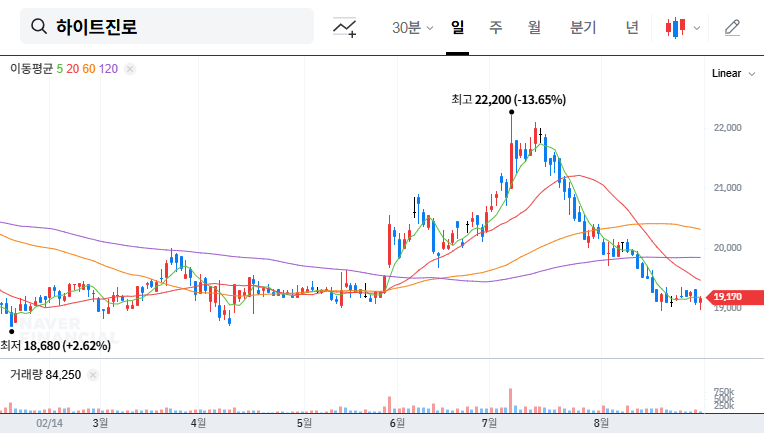Click the search magnifier icon
764x433 pixels.
coord(39,26)
